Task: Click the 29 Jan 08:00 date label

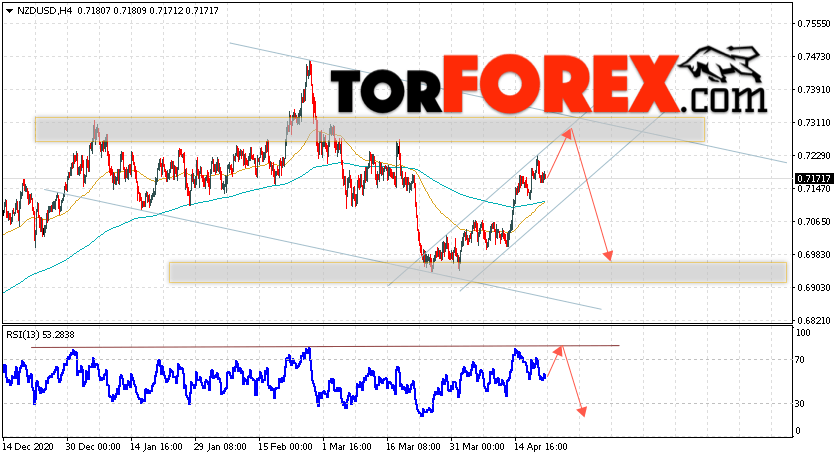Action: coord(221,447)
